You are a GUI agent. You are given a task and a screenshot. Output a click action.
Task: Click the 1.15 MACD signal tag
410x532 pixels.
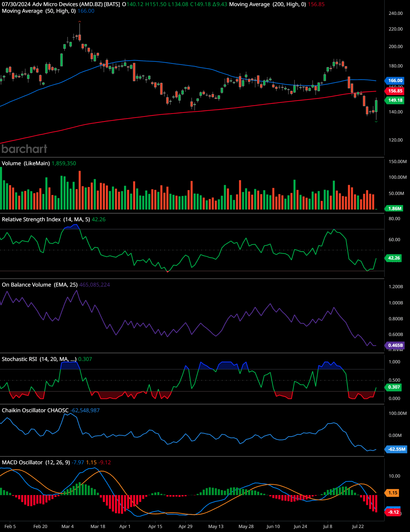click(x=392, y=493)
